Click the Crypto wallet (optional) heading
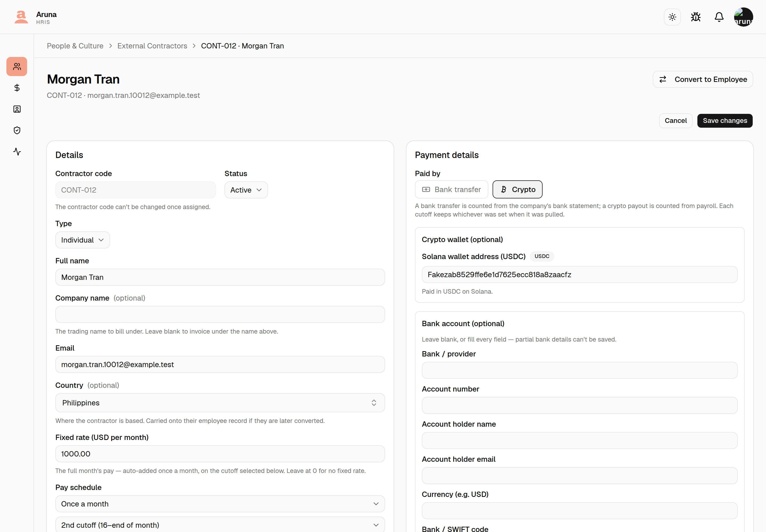The image size is (766, 532). pyautogui.click(x=462, y=240)
